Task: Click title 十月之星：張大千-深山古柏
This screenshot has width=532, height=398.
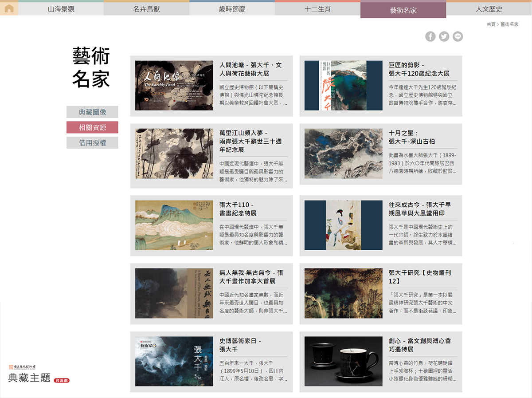Action: [412, 137]
